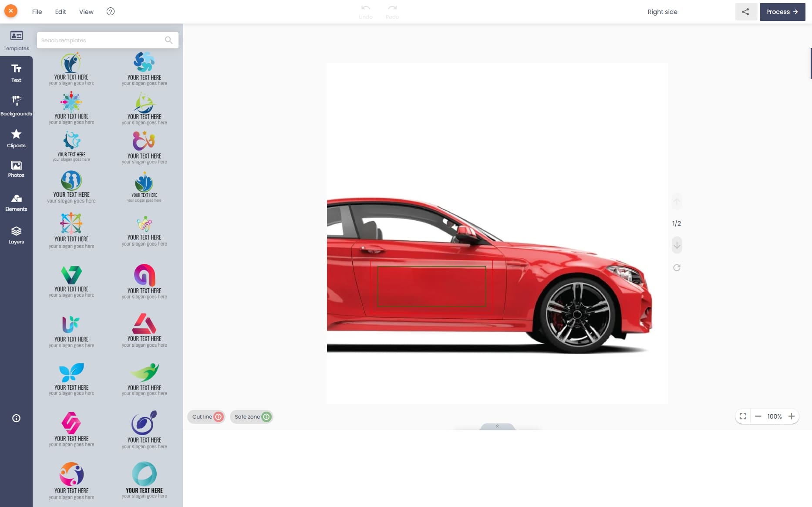Click the Search templates input field
Screen dimensions: 812x507
tap(102, 41)
